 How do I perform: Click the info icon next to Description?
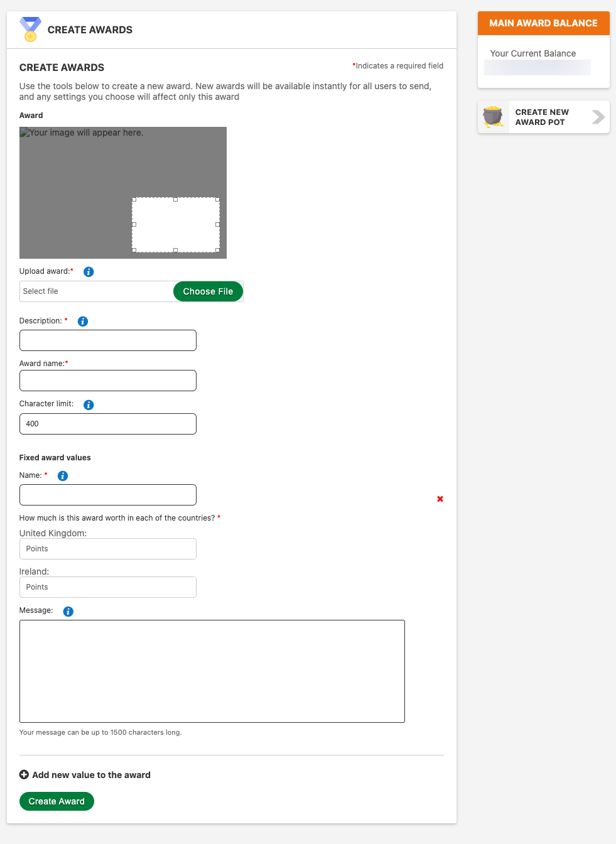[x=82, y=321]
